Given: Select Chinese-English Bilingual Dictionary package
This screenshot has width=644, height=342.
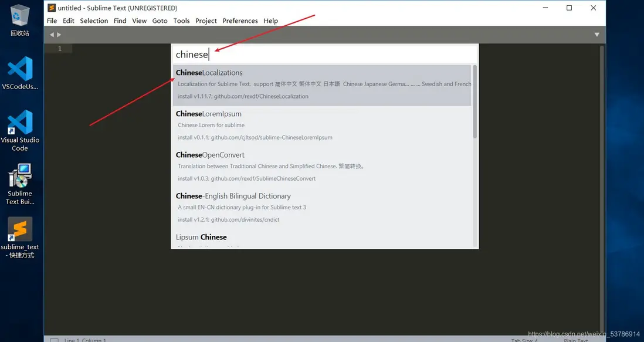Looking at the screenshot, I should [322, 208].
